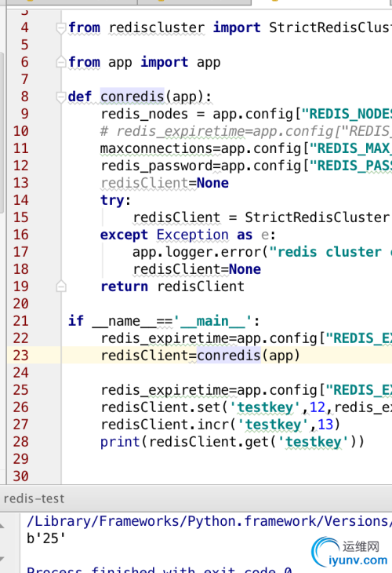Click gutter line number 30
The image size is (392, 573).
[x=21, y=476]
